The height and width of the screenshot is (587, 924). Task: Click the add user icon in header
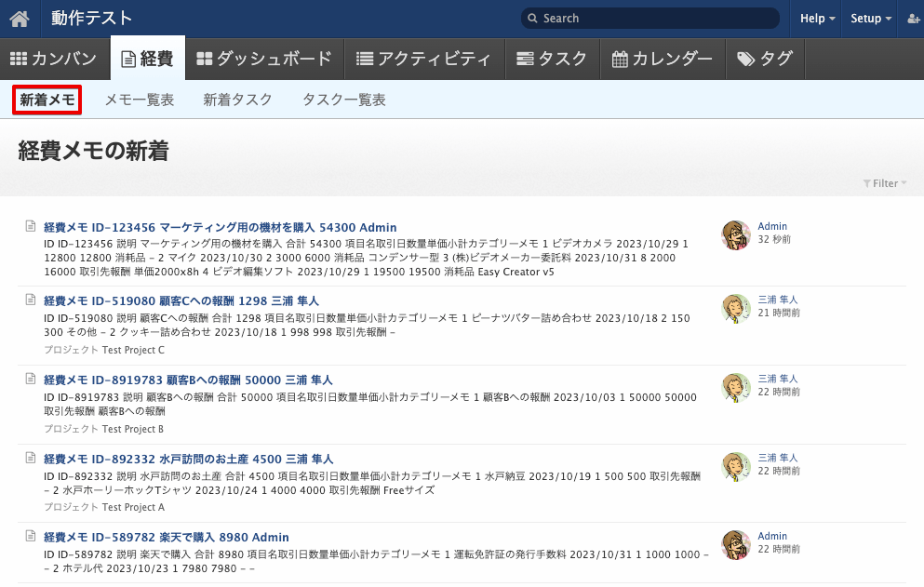[914, 19]
